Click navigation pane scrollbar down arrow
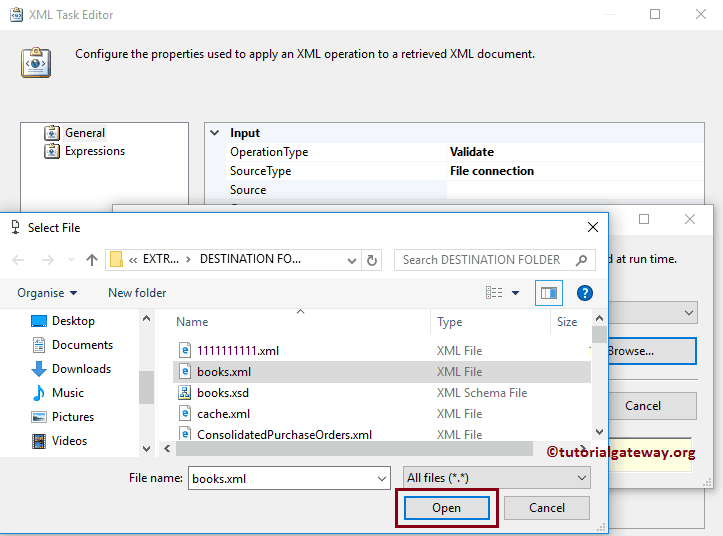Screen dimensions: 723x536 click(x=147, y=448)
